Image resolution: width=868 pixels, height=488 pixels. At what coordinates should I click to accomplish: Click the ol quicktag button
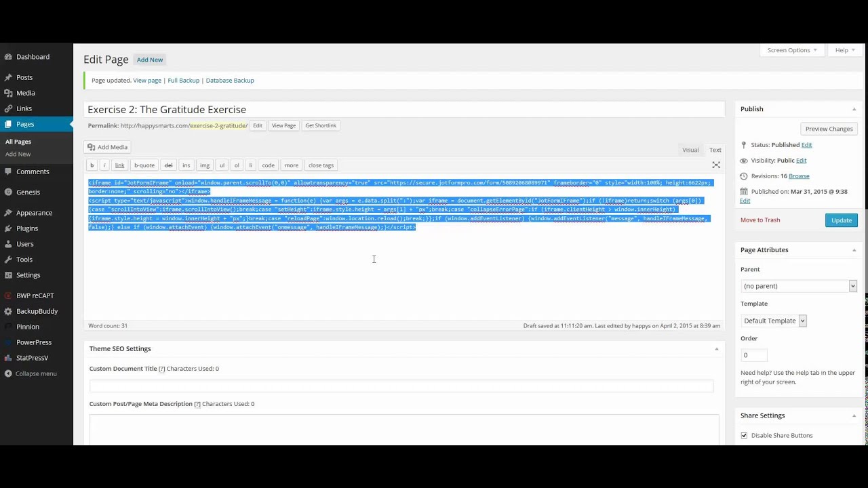(x=237, y=165)
